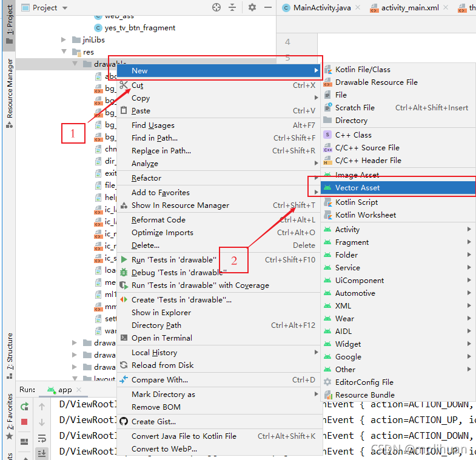Image resolution: width=476 pixels, height=460 pixels.
Task: Select yes_tv_btn_fragment class in tree
Action: tap(140, 28)
